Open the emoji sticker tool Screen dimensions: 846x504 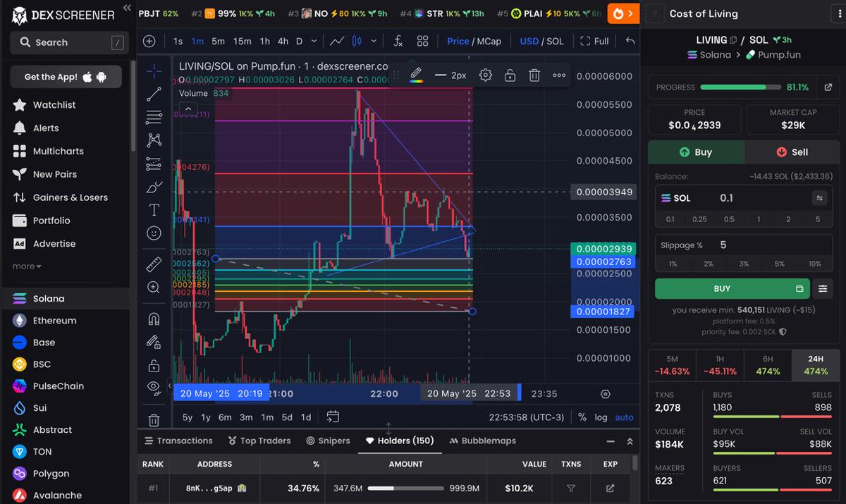(x=154, y=233)
